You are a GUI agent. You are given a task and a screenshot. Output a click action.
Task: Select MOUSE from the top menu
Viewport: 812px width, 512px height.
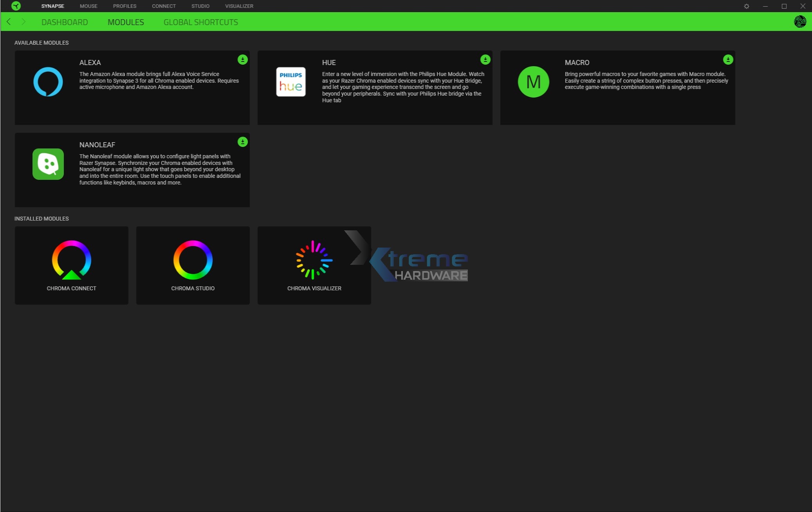pyautogui.click(x=88, y=6)
